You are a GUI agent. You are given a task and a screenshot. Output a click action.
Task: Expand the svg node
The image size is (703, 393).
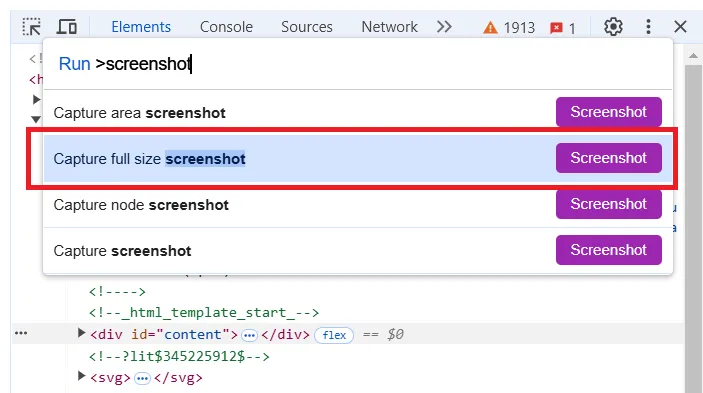pos(81,376)
